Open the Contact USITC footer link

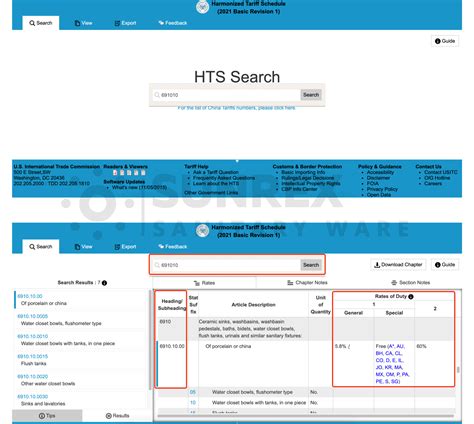tap(441, 172)
